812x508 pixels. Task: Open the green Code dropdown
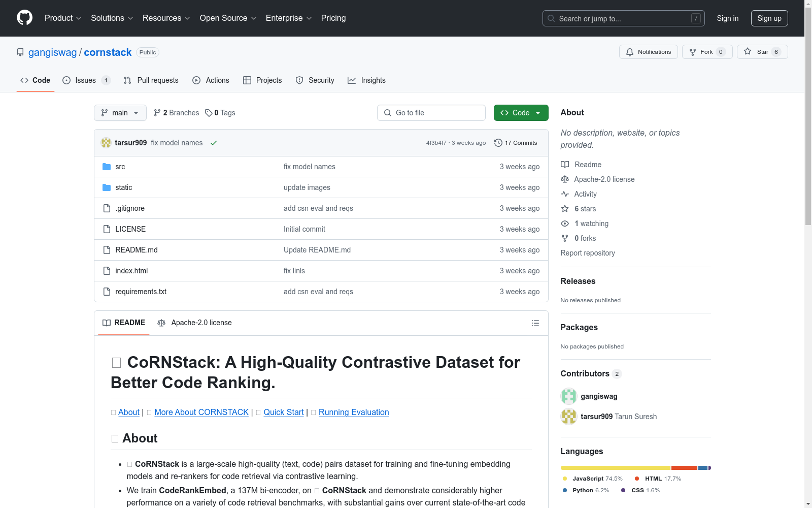(521, 113)
